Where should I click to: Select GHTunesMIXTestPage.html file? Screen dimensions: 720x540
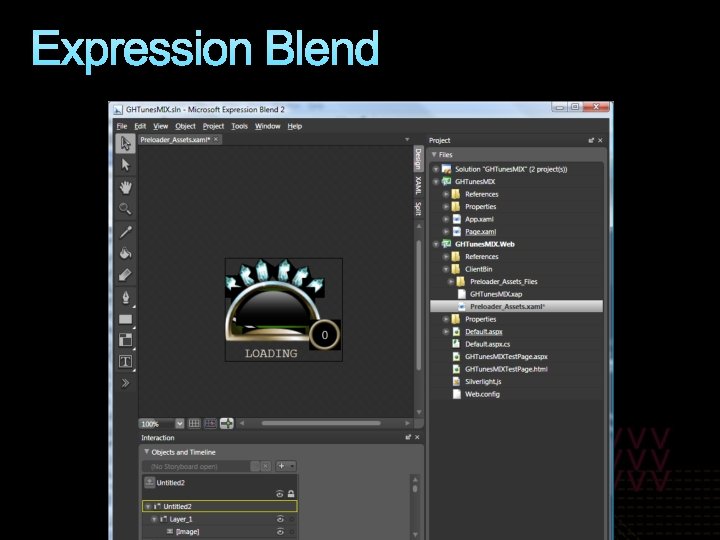(506, 369)
